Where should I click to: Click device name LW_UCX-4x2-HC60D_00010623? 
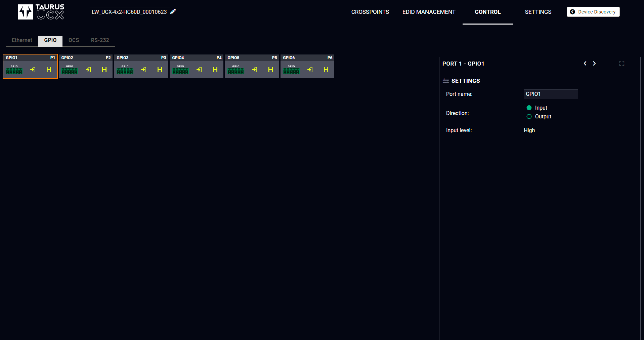[129, 12]
